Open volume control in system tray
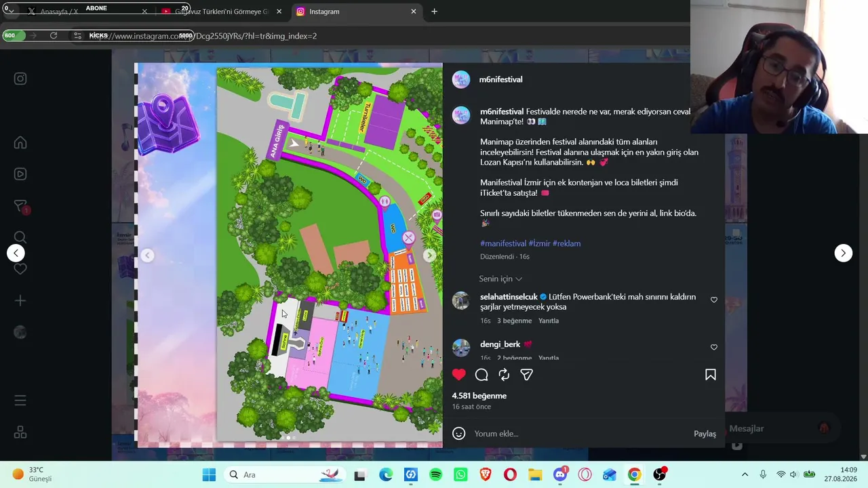 click(793, 474)
